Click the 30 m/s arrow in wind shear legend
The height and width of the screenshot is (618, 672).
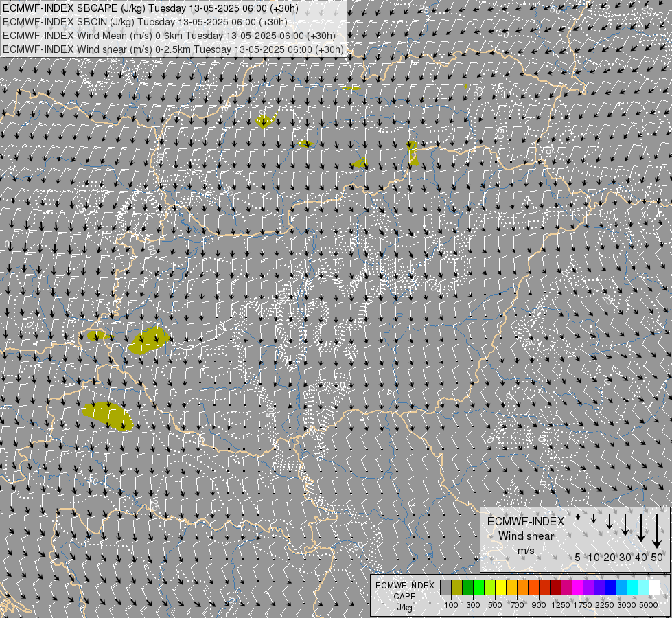[625, 525]
